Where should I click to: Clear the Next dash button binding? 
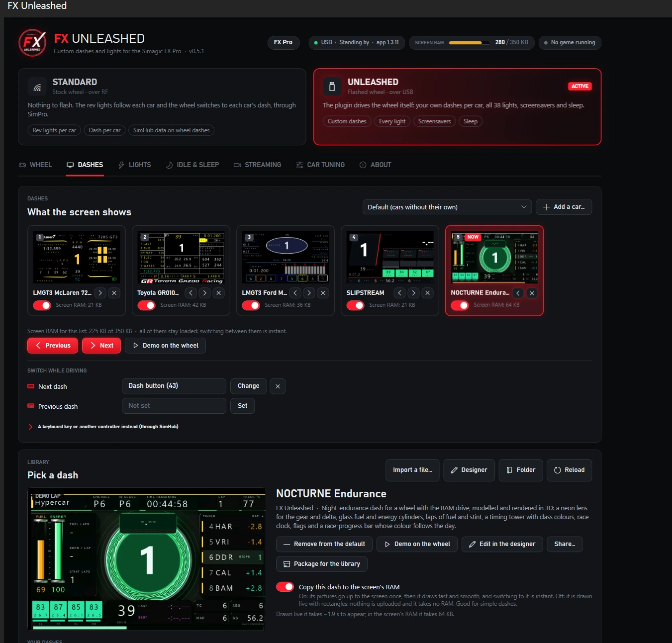[x=278, y=386]
